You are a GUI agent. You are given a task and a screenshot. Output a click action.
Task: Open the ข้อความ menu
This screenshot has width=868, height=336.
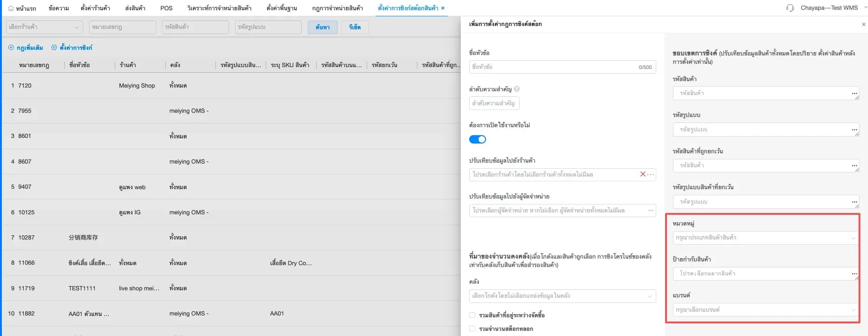tap(59, 8)
